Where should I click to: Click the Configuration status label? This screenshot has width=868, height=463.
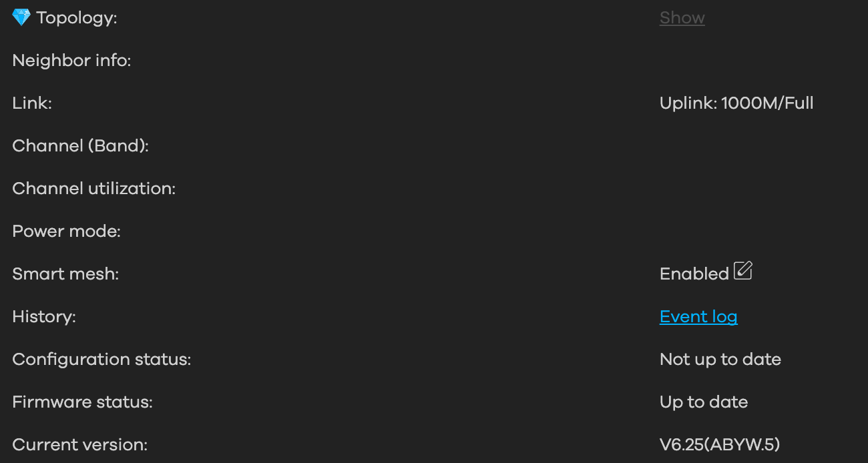pos(102,360)
